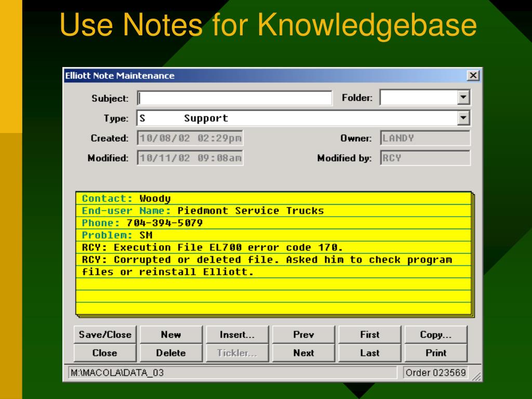Screen dimensions: 532x399
Task: Close the Elliott Note Maintenance window
Action: click(473, 75)
